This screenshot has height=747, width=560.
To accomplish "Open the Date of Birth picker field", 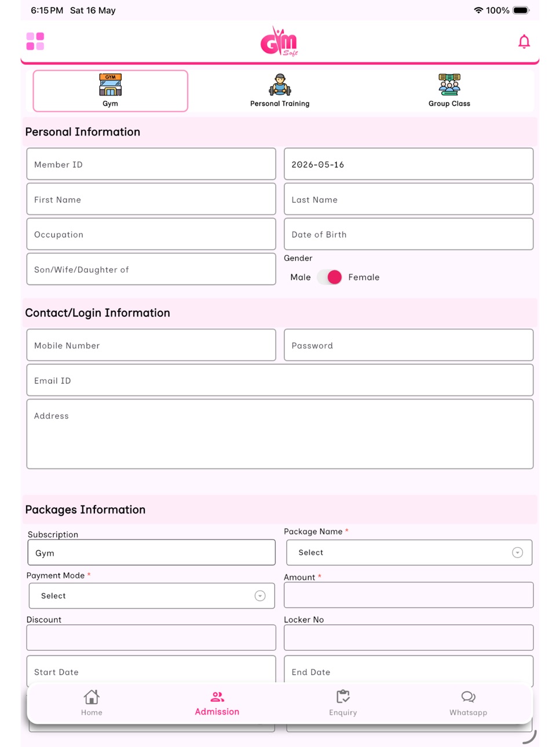I will (x=408, y=234).
